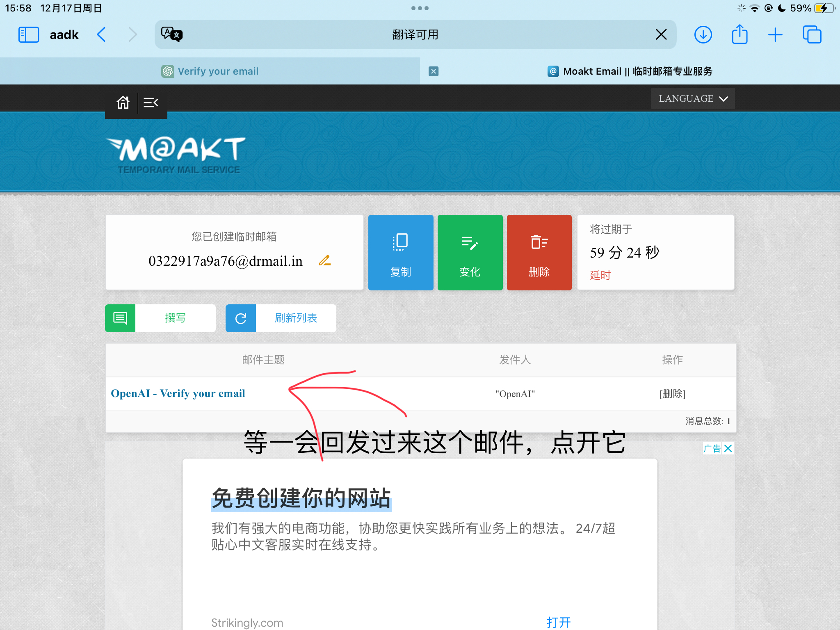840x630 pixels.
Task: Click the Moakt home icon
Action: (x=123, y=102)
